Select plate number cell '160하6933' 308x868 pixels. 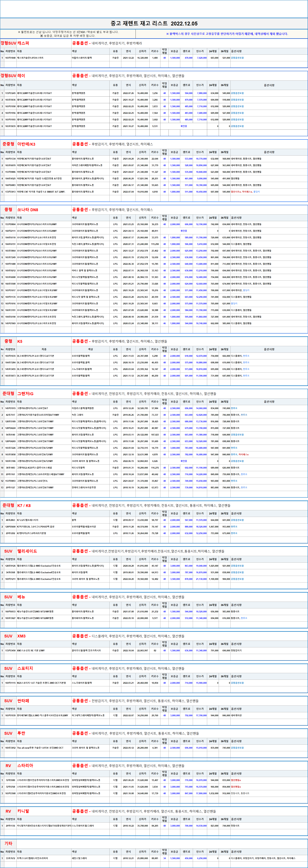coord(10,612)
